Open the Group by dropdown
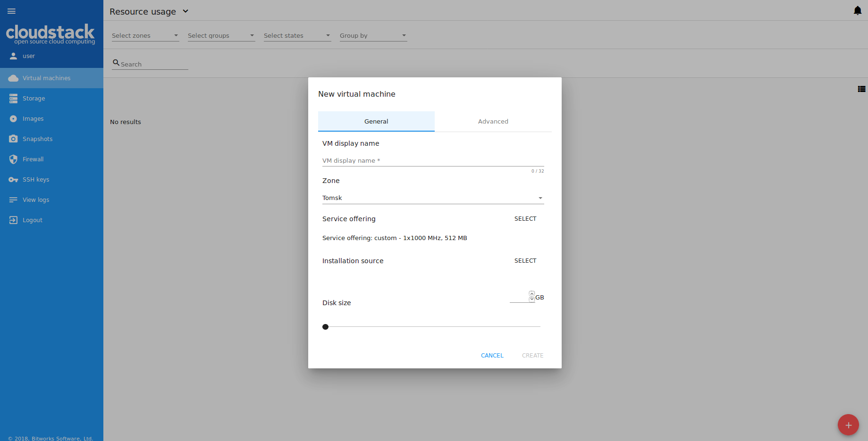868x441 pixels. [x=373, y=36]
